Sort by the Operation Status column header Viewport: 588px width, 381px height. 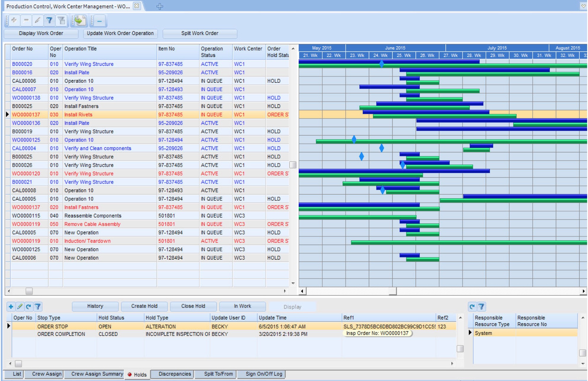(216, 52)
